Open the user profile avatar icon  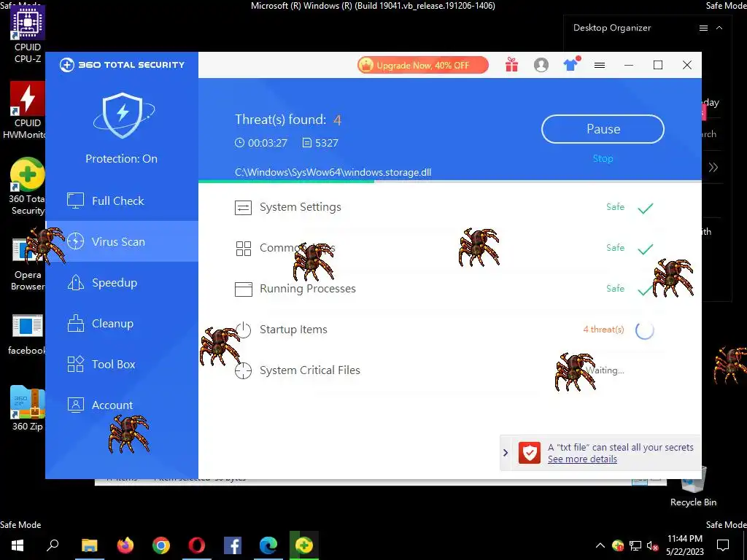(x=541, y=65)
